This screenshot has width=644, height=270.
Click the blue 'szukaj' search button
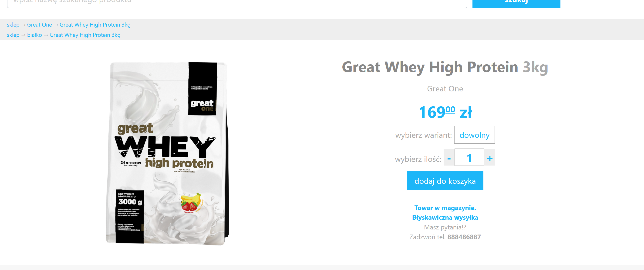[x=516, y=3]
